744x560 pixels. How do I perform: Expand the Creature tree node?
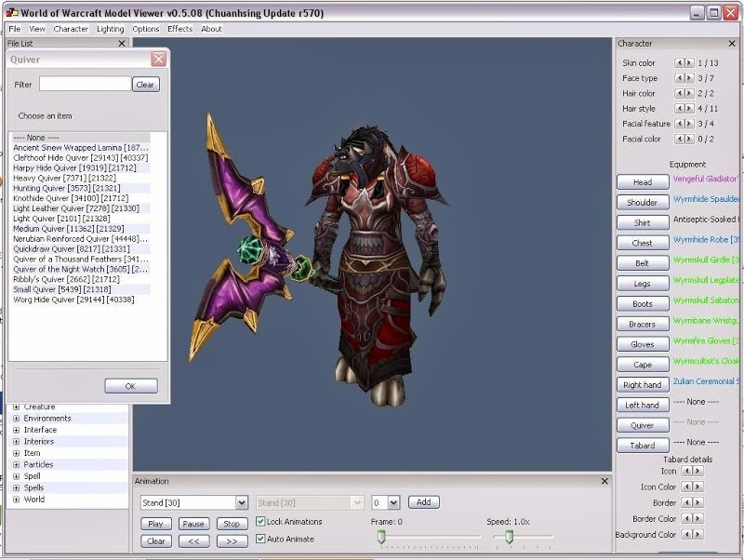16,407
